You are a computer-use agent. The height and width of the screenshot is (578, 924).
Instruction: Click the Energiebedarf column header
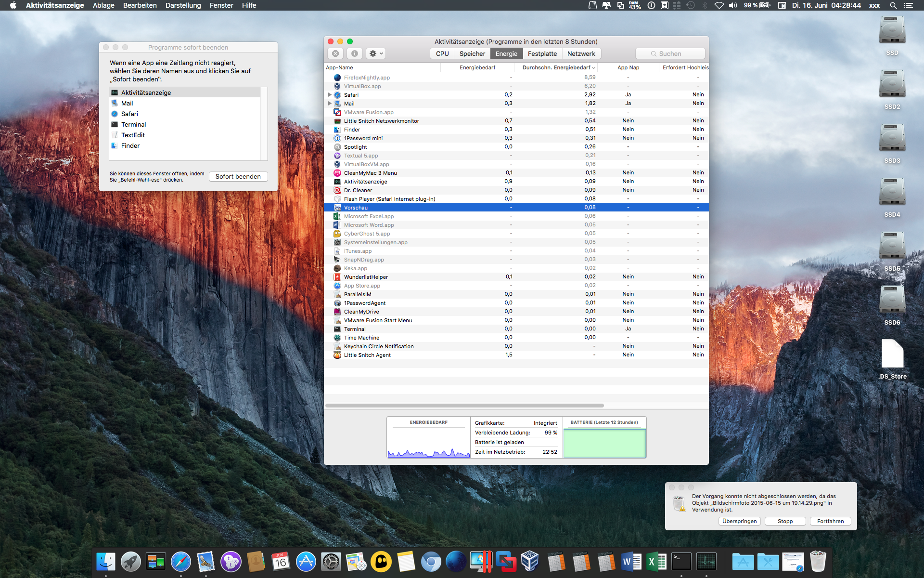(x=477, y=67)
